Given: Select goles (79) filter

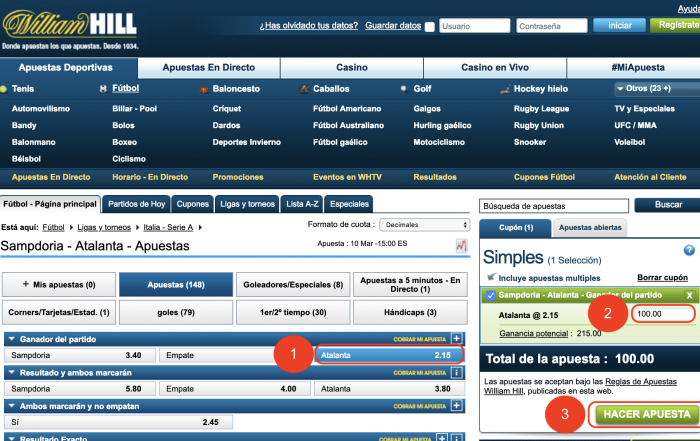Looking at the screenshot, I should click(x=176, y=312).
